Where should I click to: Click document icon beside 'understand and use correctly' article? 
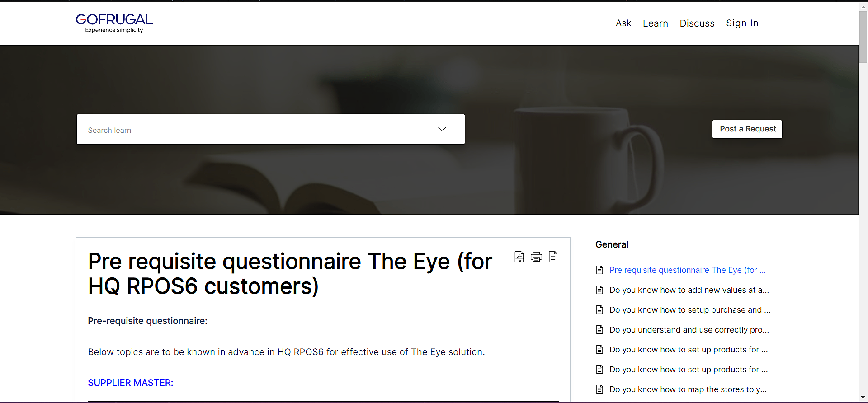(600, 330)
